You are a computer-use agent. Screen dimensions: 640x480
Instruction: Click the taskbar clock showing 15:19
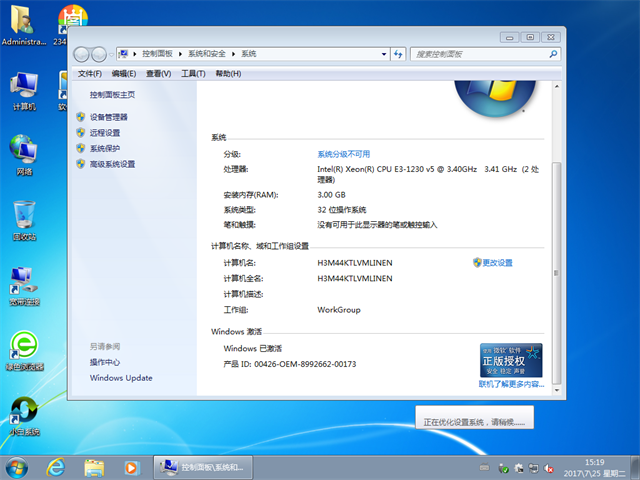[x=594, y=468]
